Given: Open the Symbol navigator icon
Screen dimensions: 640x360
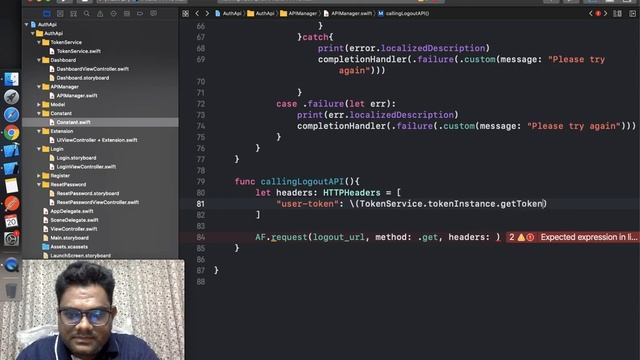Looking at the screenshot, I should [73, 13].
